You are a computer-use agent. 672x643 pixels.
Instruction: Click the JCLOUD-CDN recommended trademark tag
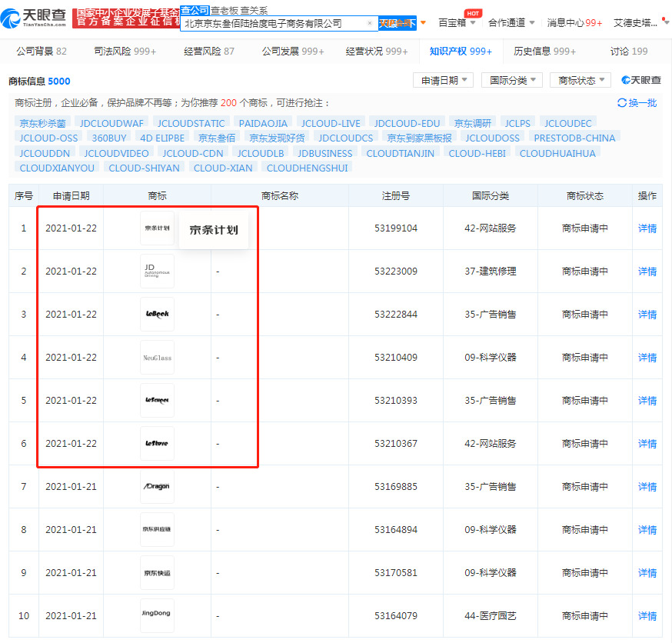pos(193,153)
